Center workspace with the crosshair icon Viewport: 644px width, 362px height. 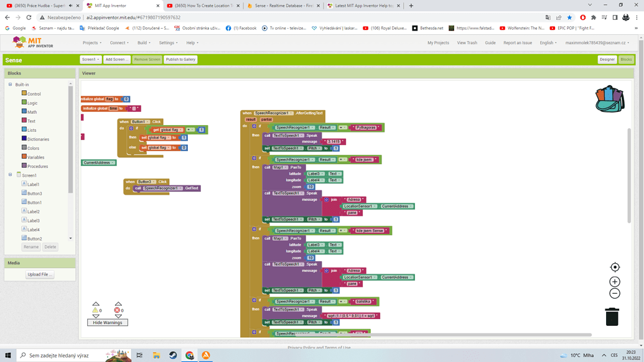(x=615, y=267)
